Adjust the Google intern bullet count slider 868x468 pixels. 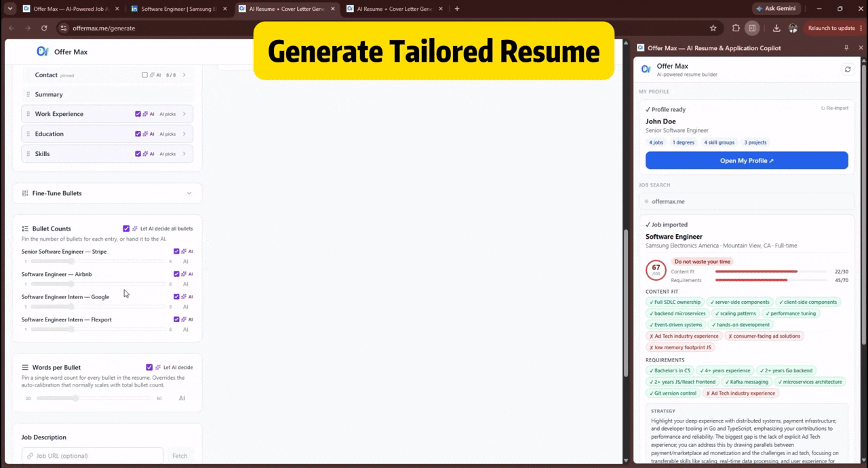(98, 307)
